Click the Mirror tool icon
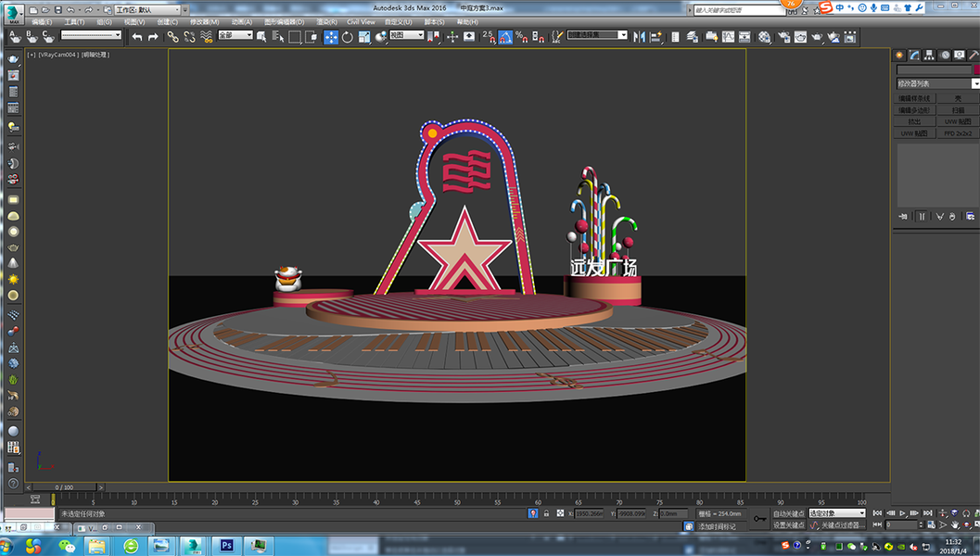 pos(639,37)
